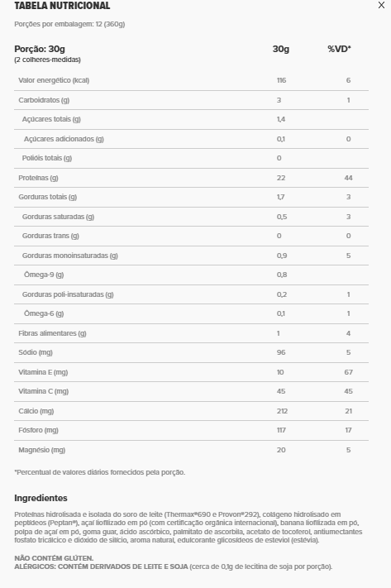391x588 pixels.
Task: Select the Valor energético (kcal) row
Action: (191, 80)
